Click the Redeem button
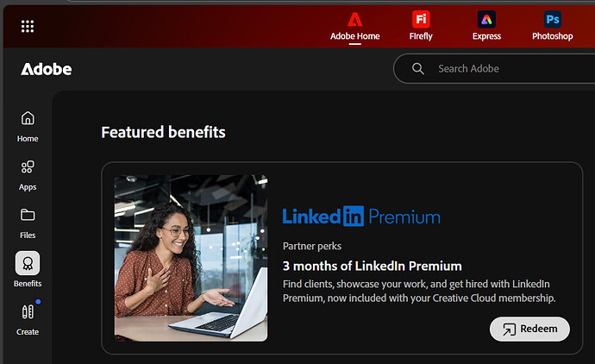The width and height of the screenshot is (595, 364). click(529, 329)
